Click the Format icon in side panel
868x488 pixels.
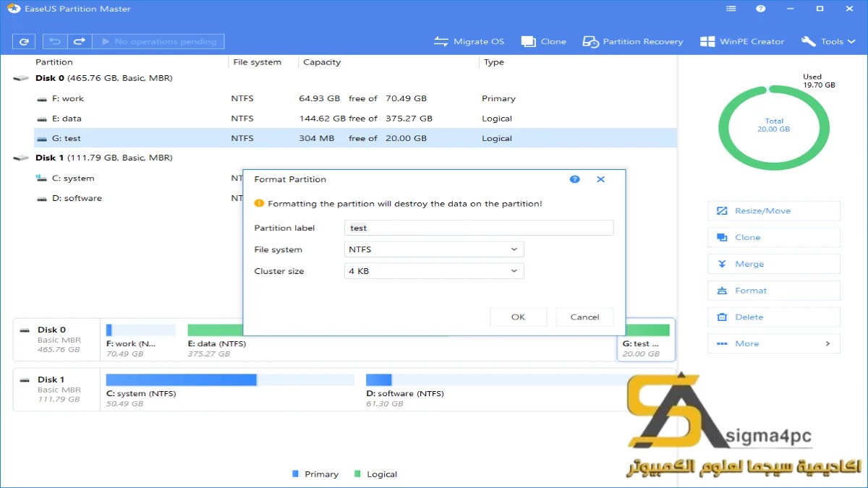coord(721,291)
